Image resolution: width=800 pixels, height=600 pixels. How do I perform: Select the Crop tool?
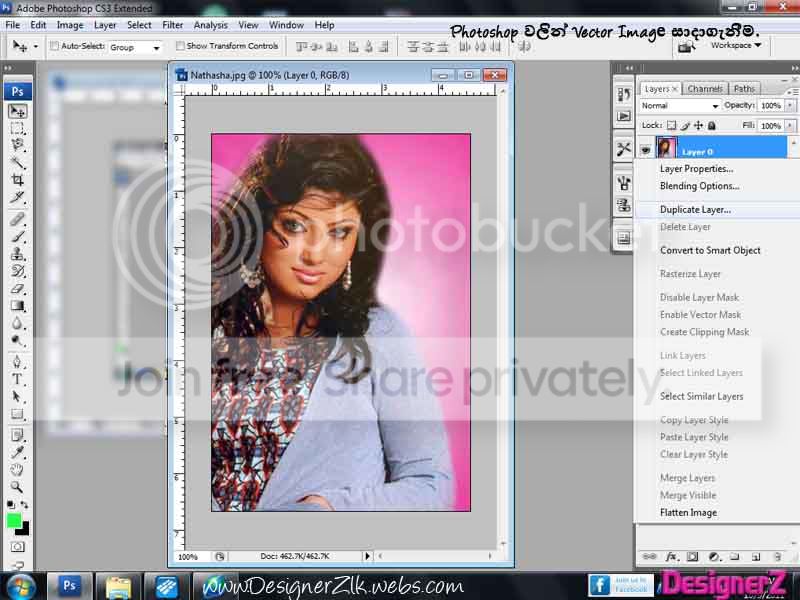(17, 180)
